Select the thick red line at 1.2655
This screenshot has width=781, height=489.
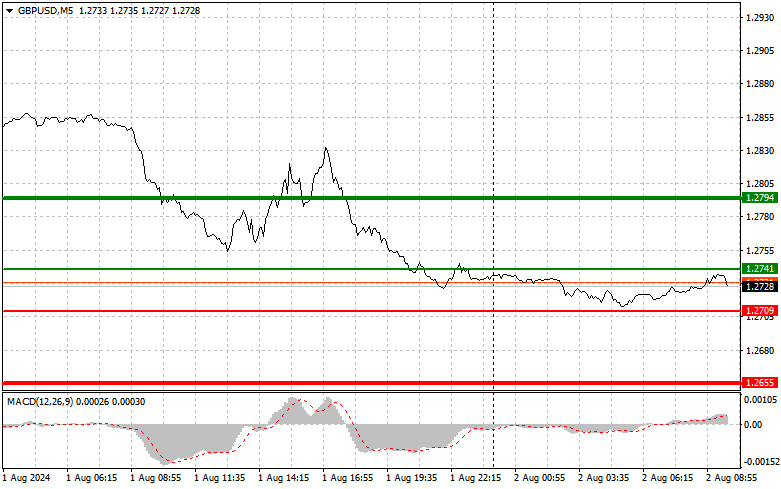tap(372, 383)
